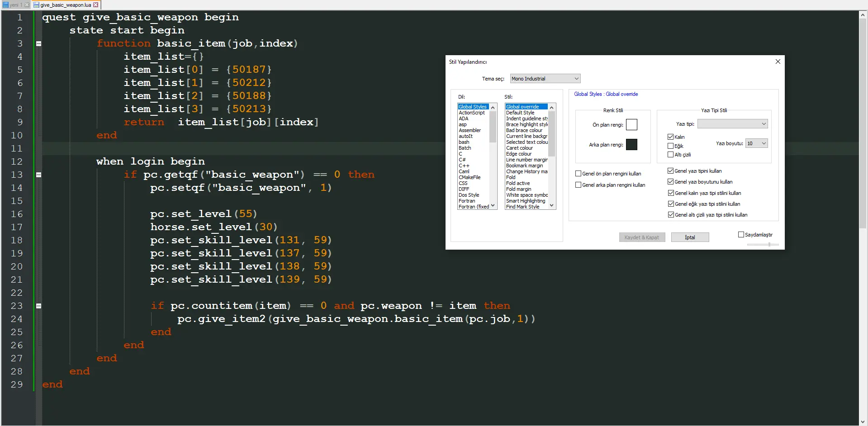This screenshot has width=868, height=426.
Task: Select Line number margin style
Action: (x=526, y=160)
